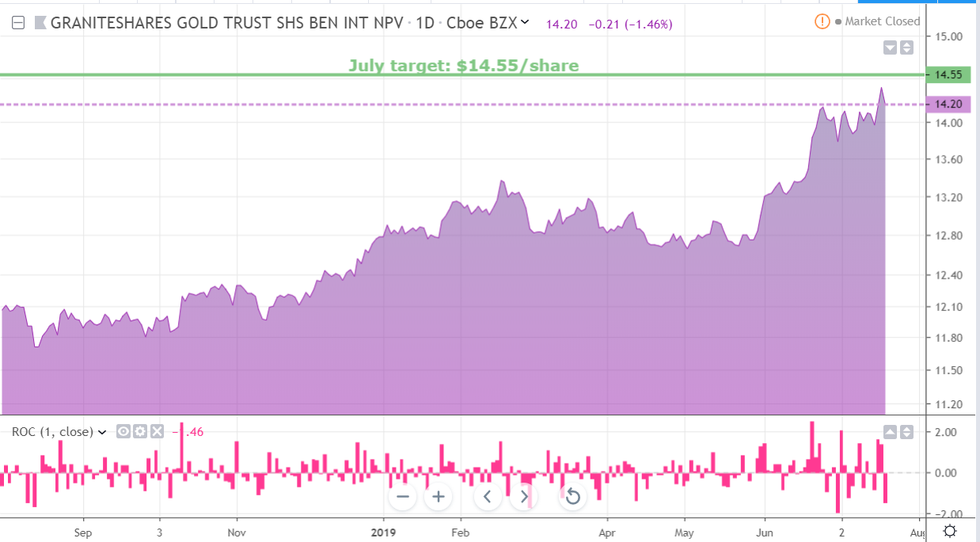The width and height of the screenshot is (980, 542).
Task: Maximize the main chart pane
Action: pyautogui.click(x=906, y=47)
